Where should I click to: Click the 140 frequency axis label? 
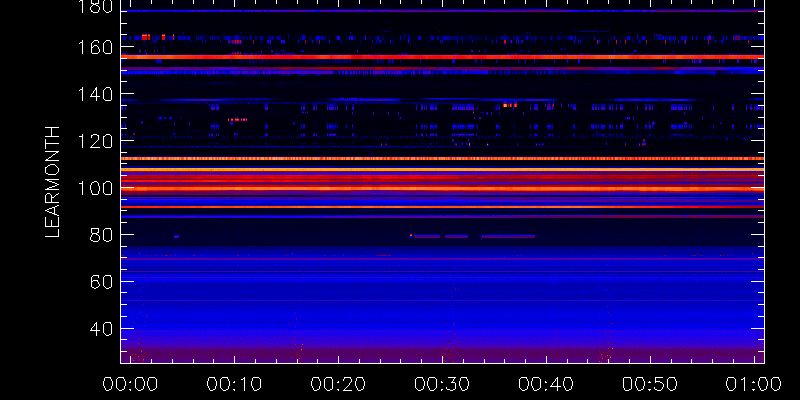tap(94, 95)
